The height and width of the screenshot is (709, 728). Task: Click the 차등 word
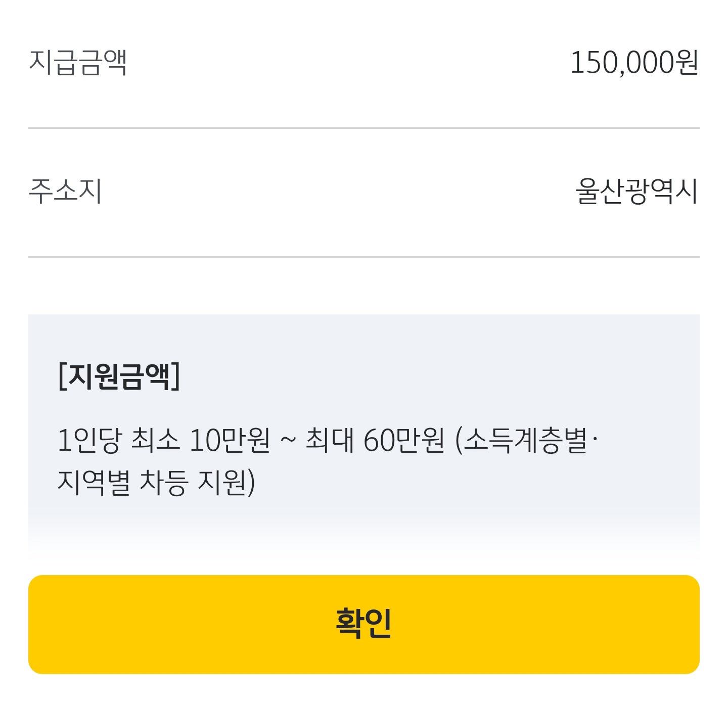click(x=164, y=482)
